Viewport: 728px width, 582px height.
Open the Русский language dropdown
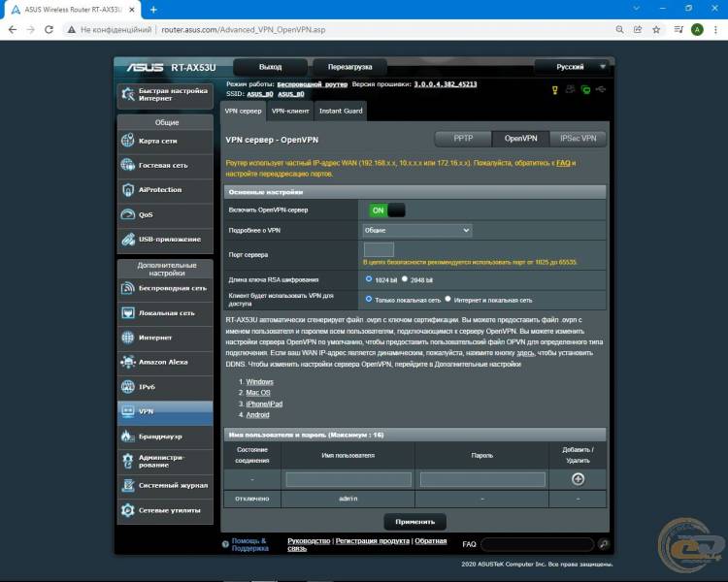572,67
